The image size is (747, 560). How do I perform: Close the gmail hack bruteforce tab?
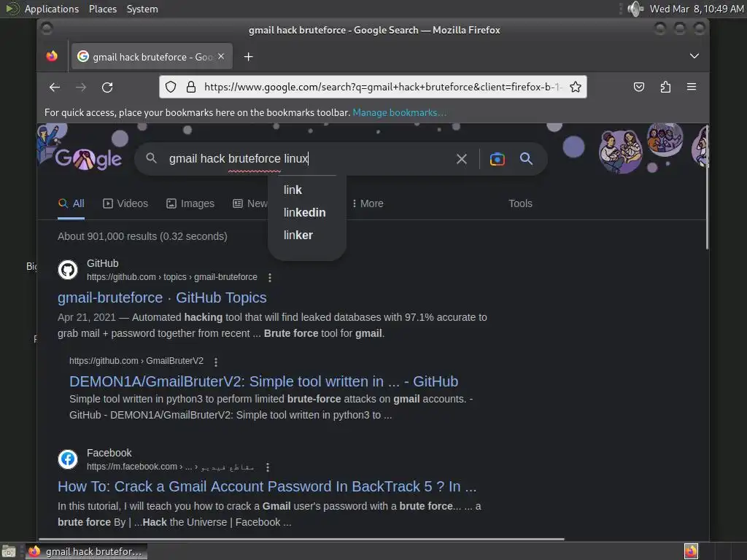221,56
